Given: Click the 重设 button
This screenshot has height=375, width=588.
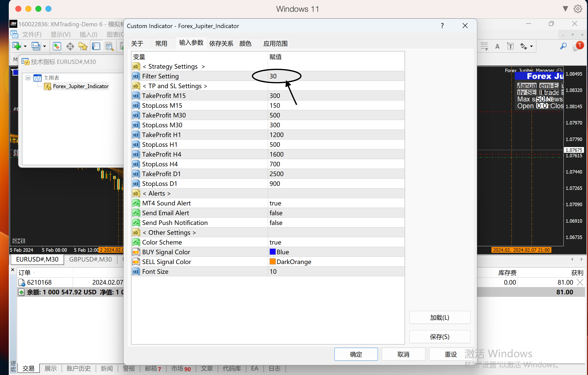Looking at the screenshot, I should pos(451,354).
